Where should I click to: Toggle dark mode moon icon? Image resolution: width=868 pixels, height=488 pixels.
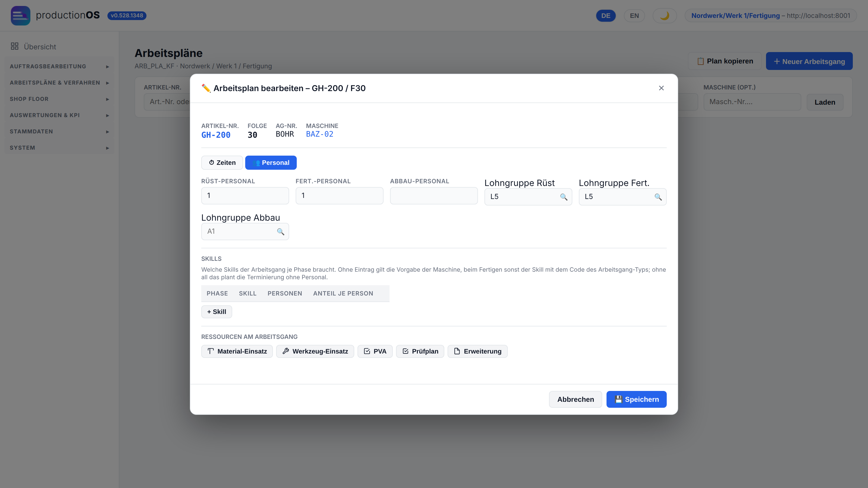tap(665, 15)
